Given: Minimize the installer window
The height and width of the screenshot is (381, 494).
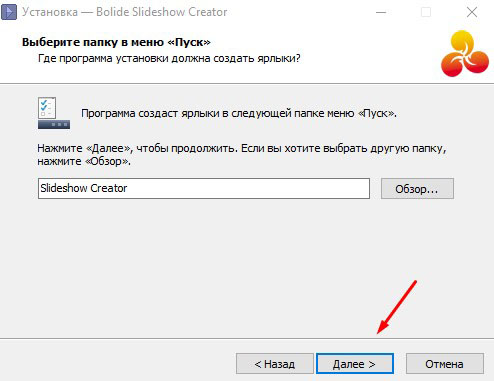Looking at the screenshot, I should 381,12.
